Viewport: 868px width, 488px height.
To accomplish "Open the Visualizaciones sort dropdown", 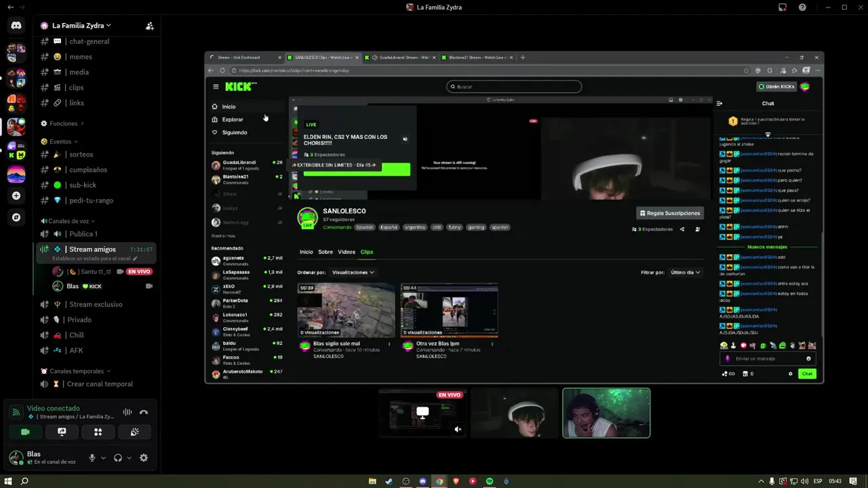I will tap(353, 272).
